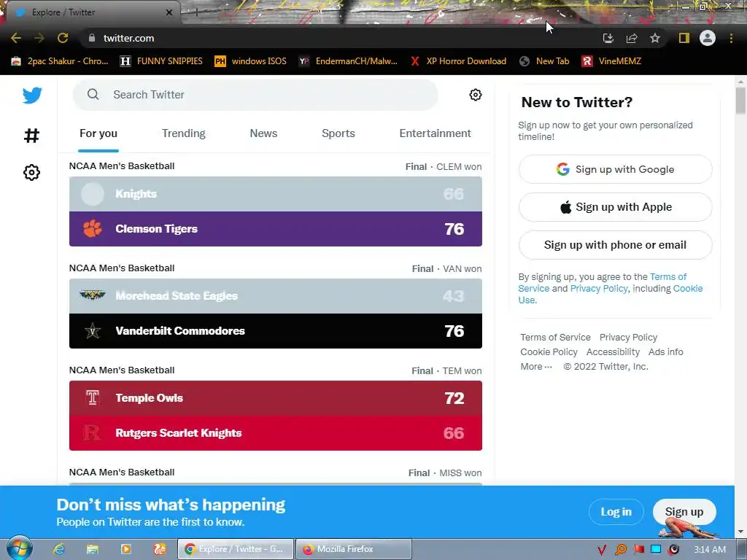The image size is (747, 560).
Task: Open the New Tab bookmark
Action: click(544, 61)
